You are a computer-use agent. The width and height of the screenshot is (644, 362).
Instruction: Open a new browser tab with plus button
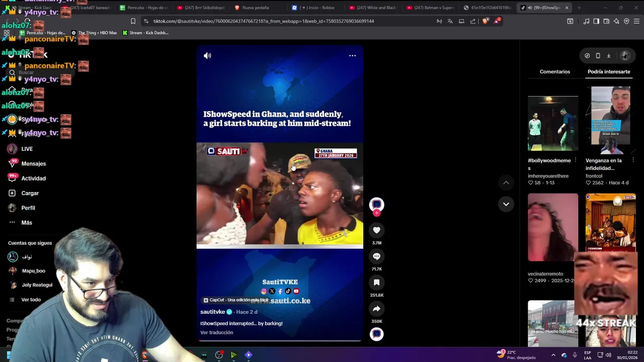pyautogui.click(x=579, y=8)
